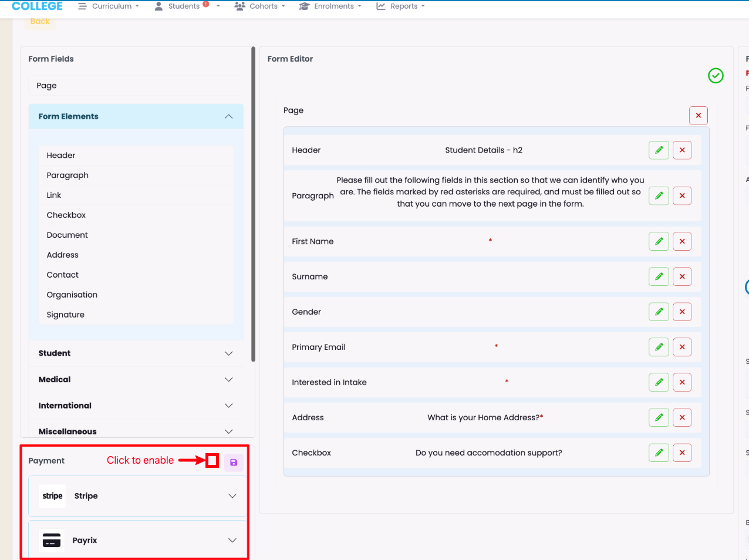This screenshot has width=749, height=560.
Task: Click the purple save icon in Payment
Action: click(x=234, y=463)
